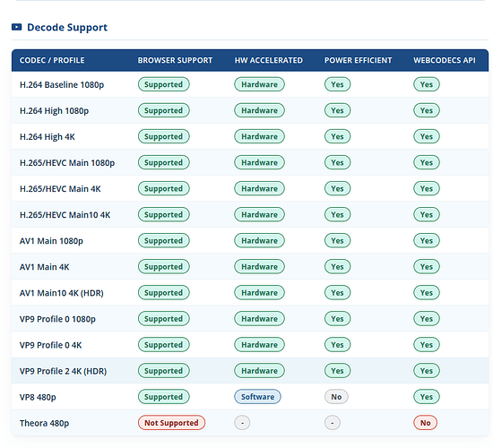
Task: Click the Supported badge for H.264 Baseline 1080p
Action: click(163, 84)
